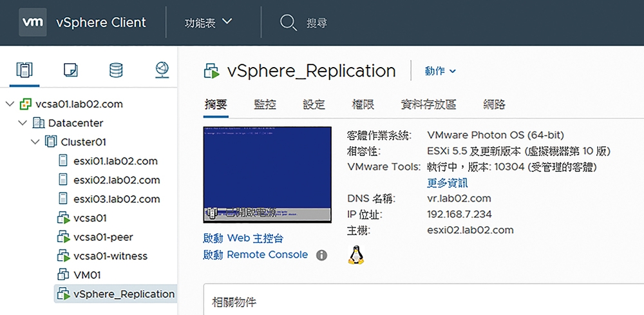644x315 pixels.
Task: Click the vSphere Client title text
Action: pos(101,22)
